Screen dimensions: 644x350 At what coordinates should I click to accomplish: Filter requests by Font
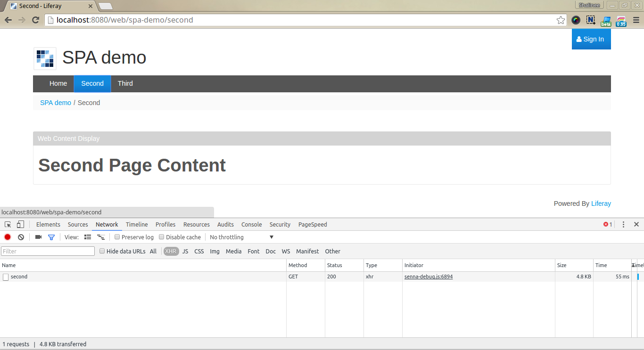pyautogui.click(x=254, y=251)
